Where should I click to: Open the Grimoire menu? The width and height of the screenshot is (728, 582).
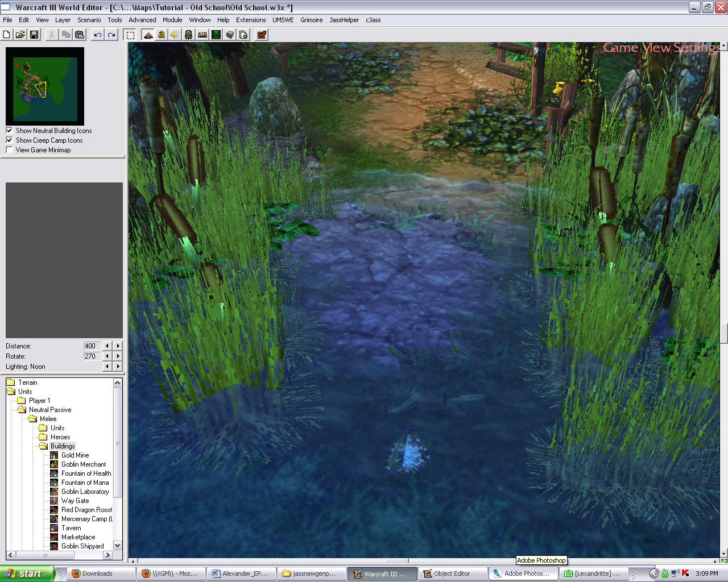(311, 20)
